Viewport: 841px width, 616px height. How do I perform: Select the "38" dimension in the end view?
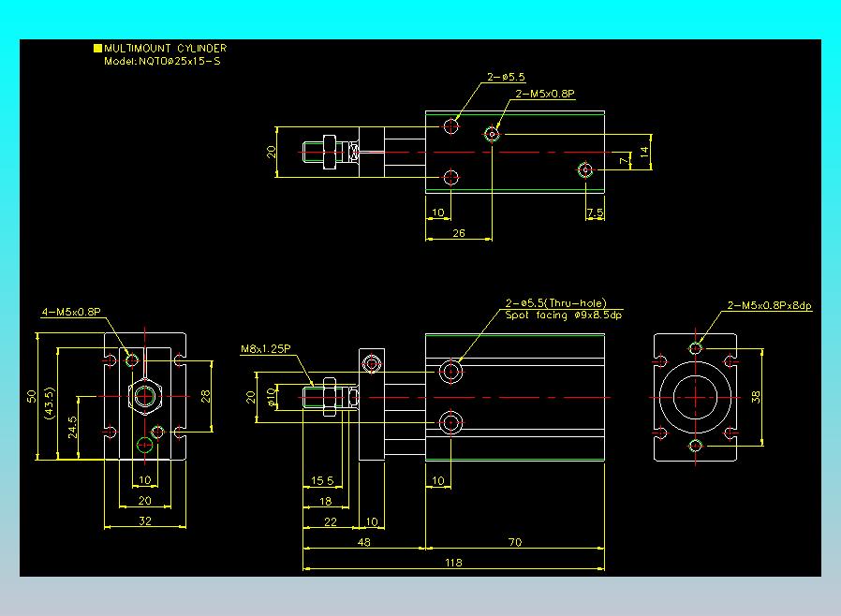coord(756,397)
